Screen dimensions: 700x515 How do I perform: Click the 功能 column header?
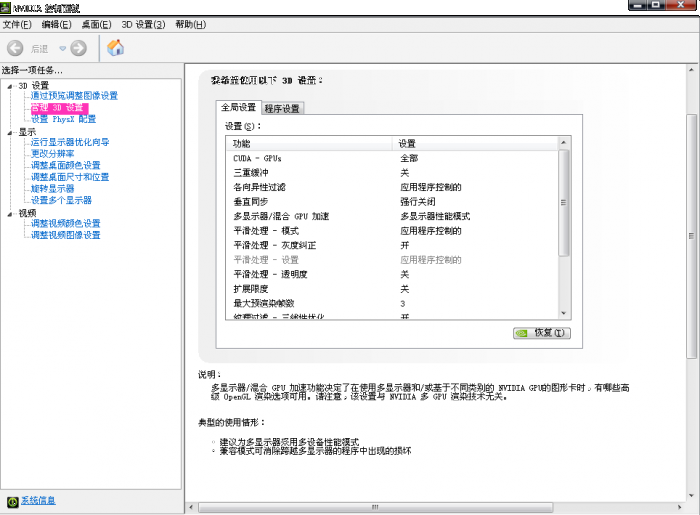309,144
